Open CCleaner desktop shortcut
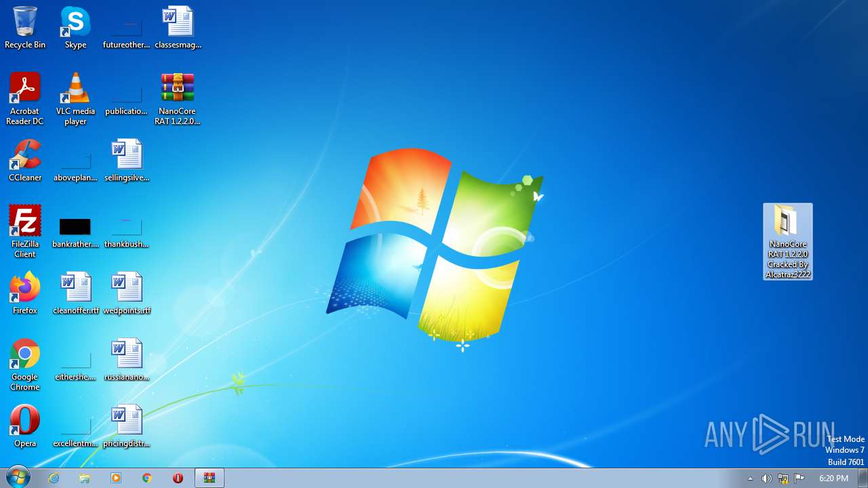The image size is (868, 488). [25, 161]
